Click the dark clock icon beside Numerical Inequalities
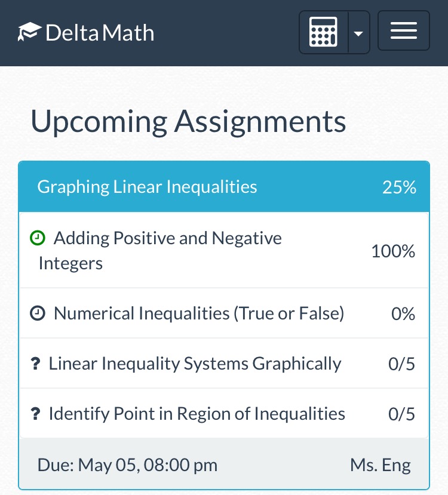The height and width of the screenshot is (495, 448). pyautogui.click(x=38, y=313)
